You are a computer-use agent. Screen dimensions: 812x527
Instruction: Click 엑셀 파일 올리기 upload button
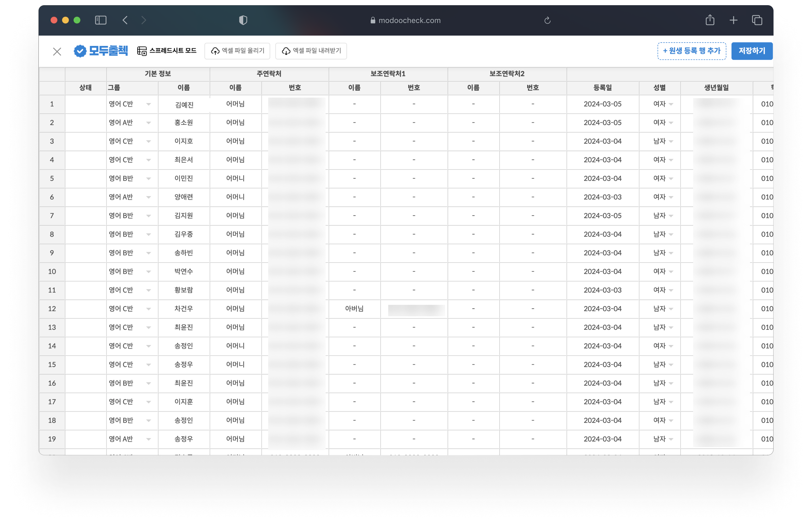pos(237,51)
